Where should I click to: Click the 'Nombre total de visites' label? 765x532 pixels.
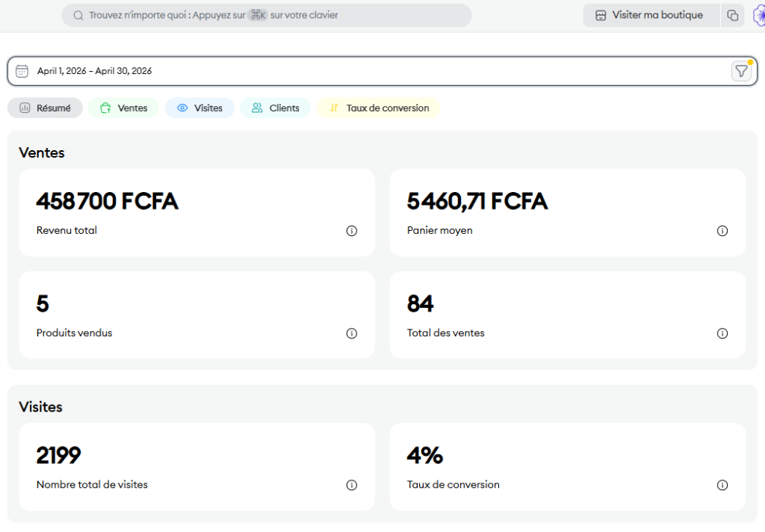tap(92, 485)
